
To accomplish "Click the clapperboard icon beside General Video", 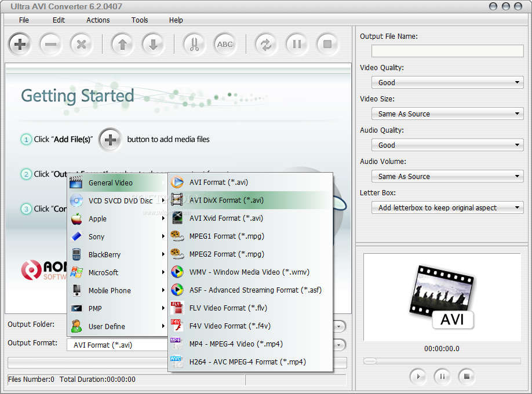I will [x=76, y=183].
